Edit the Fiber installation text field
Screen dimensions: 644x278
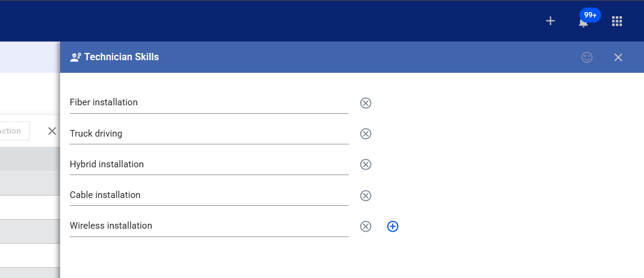click(x=209, y=102)
